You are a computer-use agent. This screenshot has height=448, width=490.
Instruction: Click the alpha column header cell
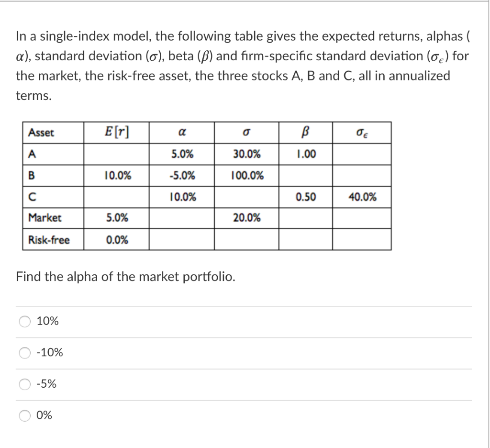[x=182, y=133]
